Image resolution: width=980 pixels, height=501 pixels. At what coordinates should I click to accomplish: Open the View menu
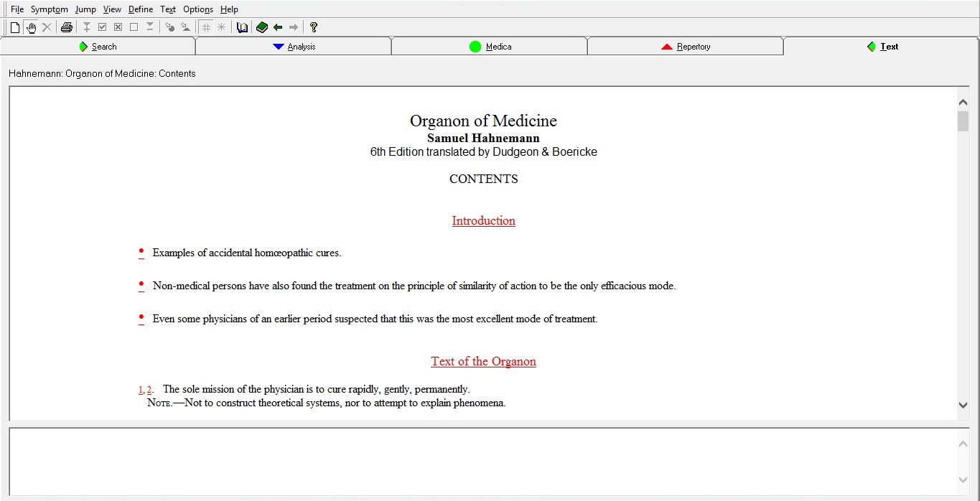click(x=112, y=9)
